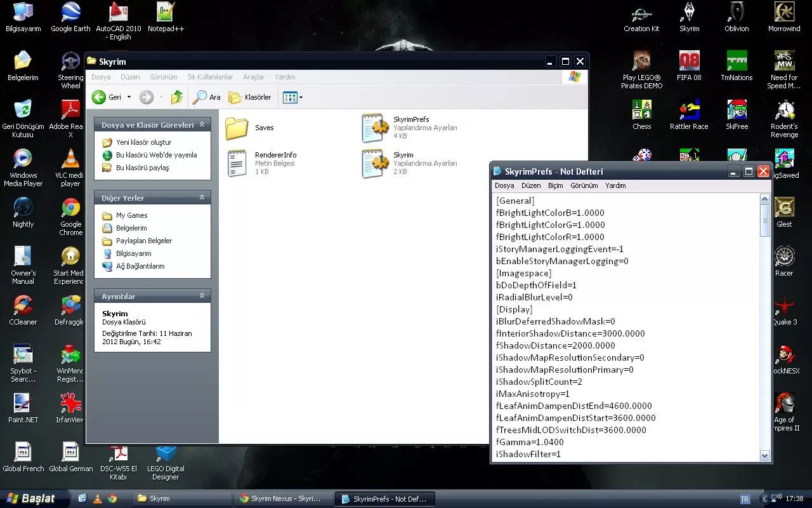Open the Google Earth desktop icon
The height and width of the screenshot is (508, 812).
70,17
